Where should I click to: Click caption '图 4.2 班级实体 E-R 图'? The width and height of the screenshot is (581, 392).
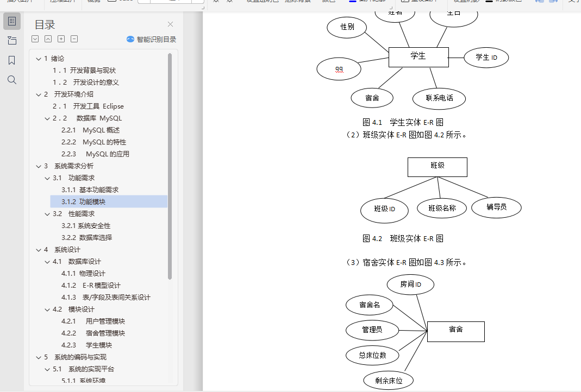coord(403,239)
